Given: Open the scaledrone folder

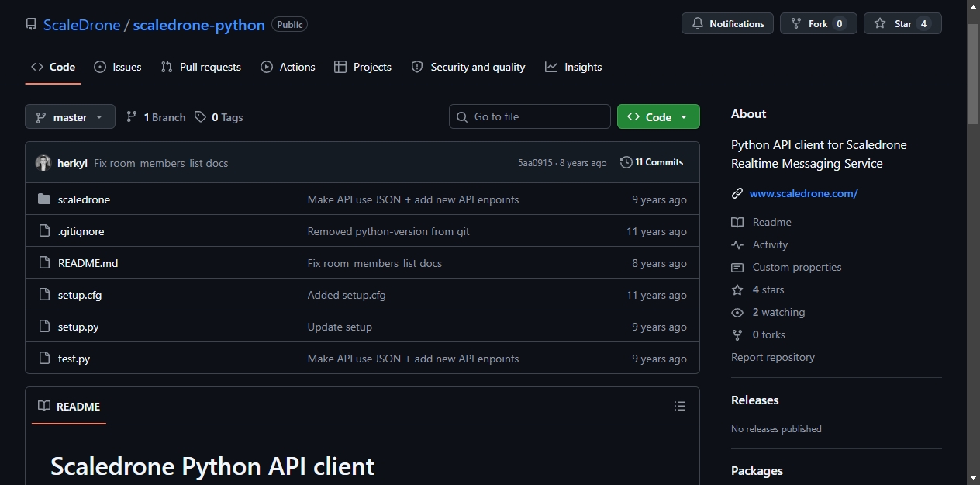Looking at the screenshot, I should pos(84,199).
